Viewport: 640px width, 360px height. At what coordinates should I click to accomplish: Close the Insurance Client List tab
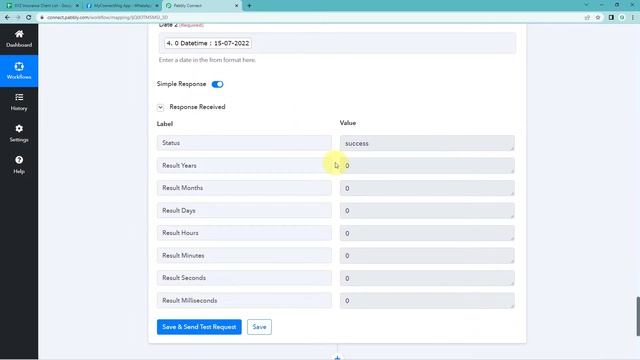77,6
